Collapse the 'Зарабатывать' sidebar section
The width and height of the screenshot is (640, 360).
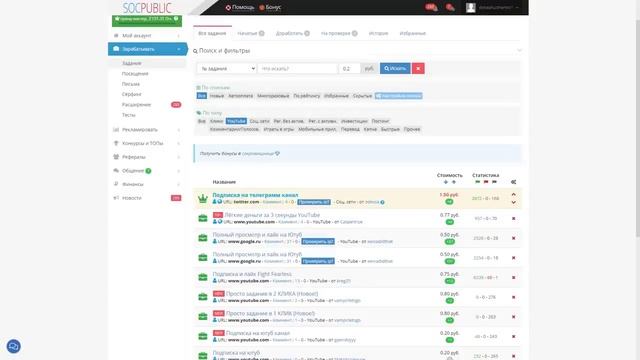147,49
